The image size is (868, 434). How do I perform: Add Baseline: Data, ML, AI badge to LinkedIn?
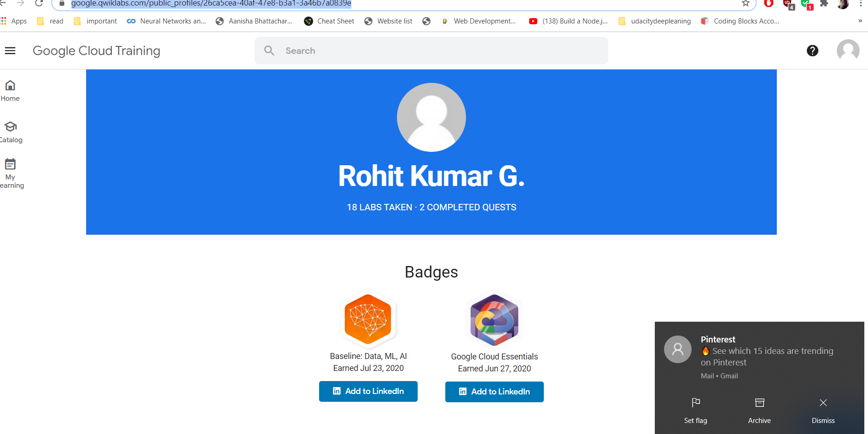tap(368, 391)
